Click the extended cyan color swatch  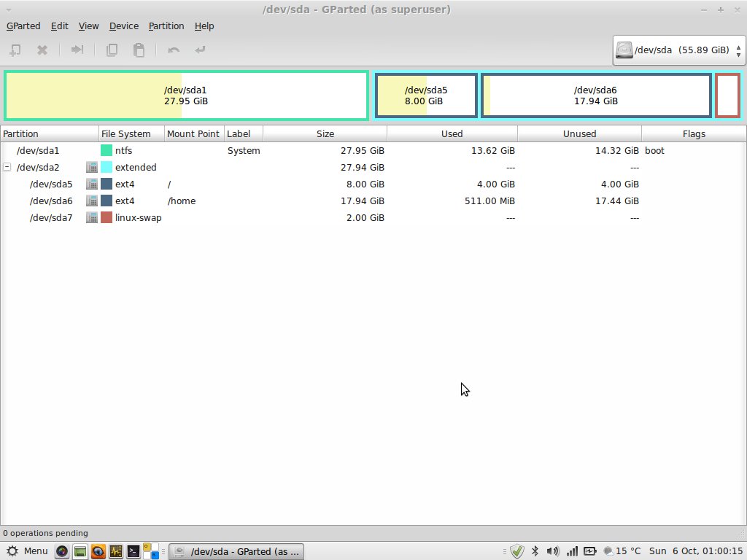(x=107, y=167)
